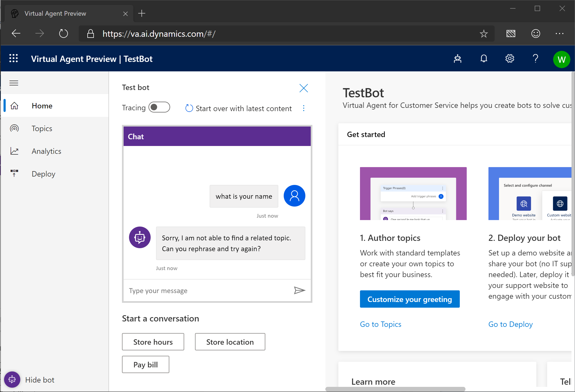Click the Type your message field
The width and height of the screenshot is (575, 392).
[208, 291]
